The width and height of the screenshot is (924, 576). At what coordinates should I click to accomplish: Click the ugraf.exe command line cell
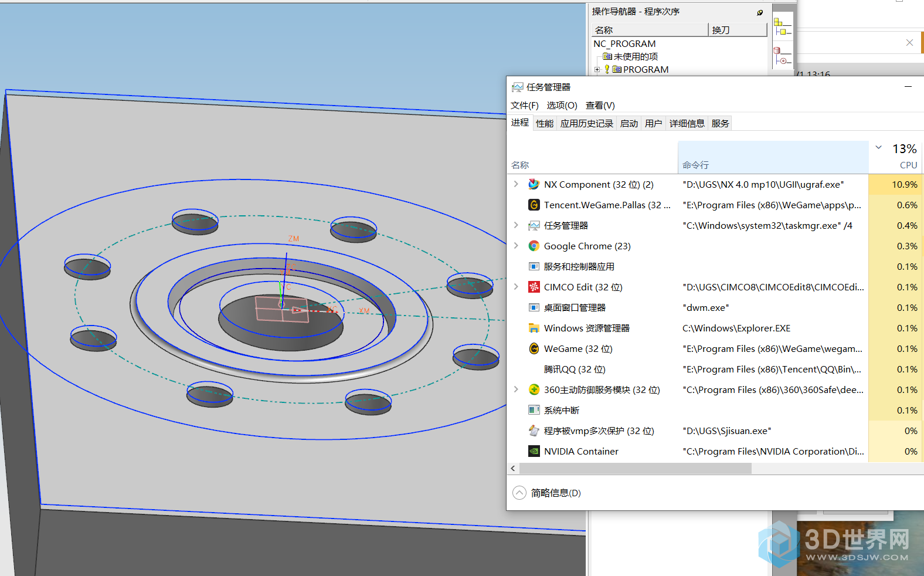[x=763, y=184]
